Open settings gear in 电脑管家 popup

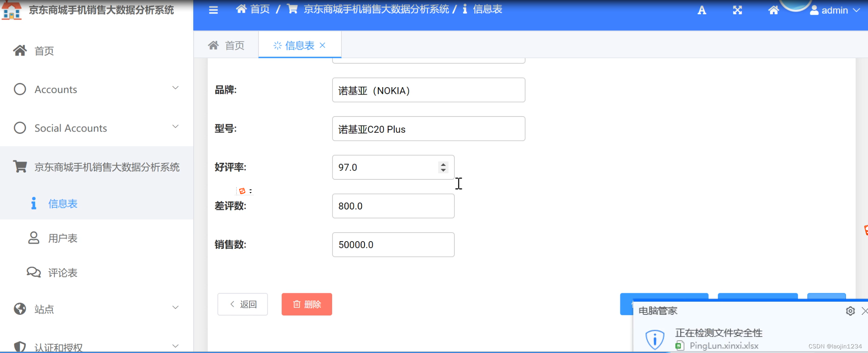coord(850,311)
